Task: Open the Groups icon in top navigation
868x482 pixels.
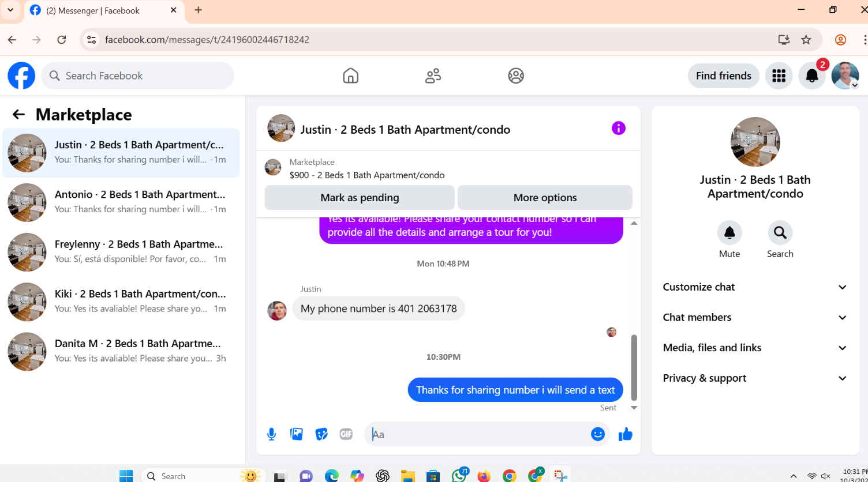Action: (516, 76)
